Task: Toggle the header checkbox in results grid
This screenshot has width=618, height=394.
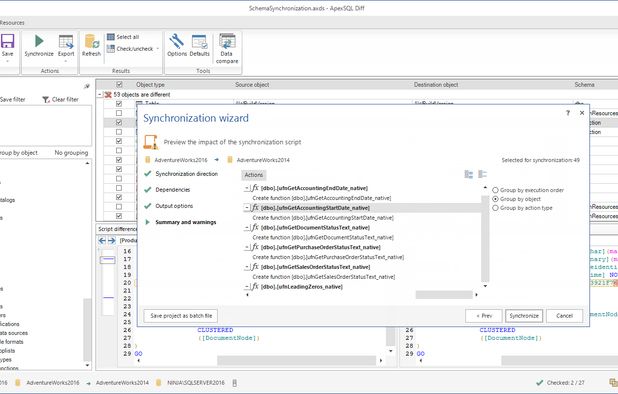Action: click(x=119, y=85)
